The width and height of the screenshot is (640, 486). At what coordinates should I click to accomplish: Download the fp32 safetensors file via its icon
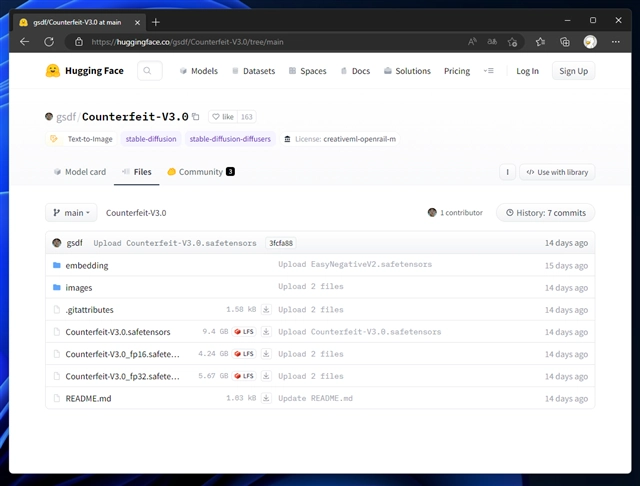point(266,376)
